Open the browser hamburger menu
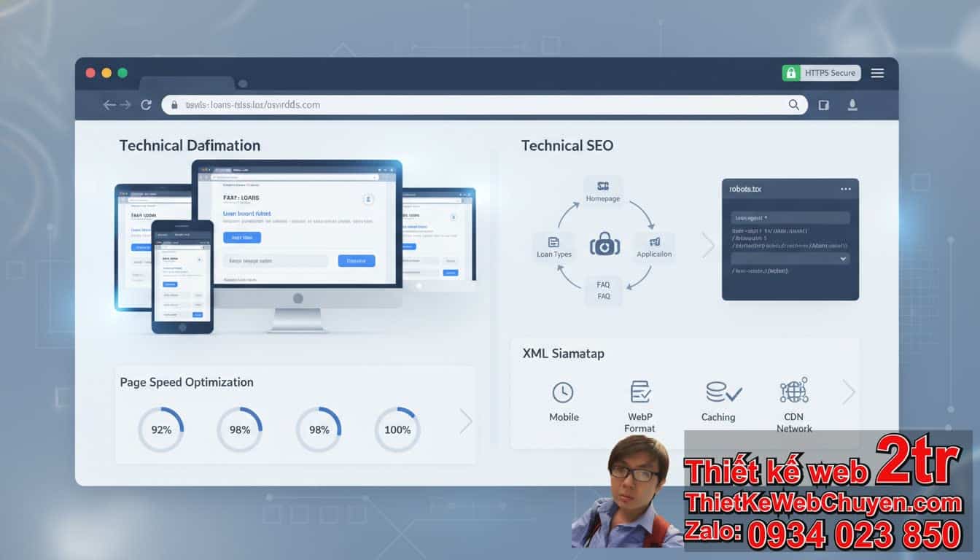Screen dimensions: 980x560 coord(877,73)
